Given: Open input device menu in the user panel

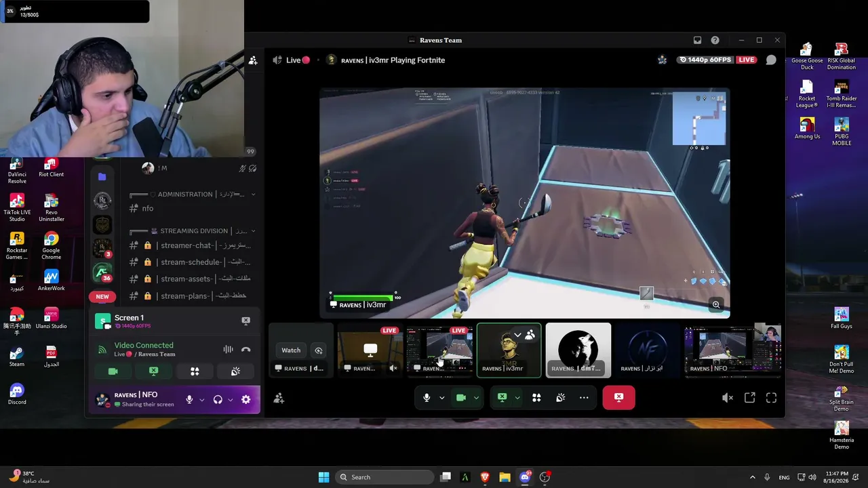Looking at the screenshot, I should (x=201, y=400).
